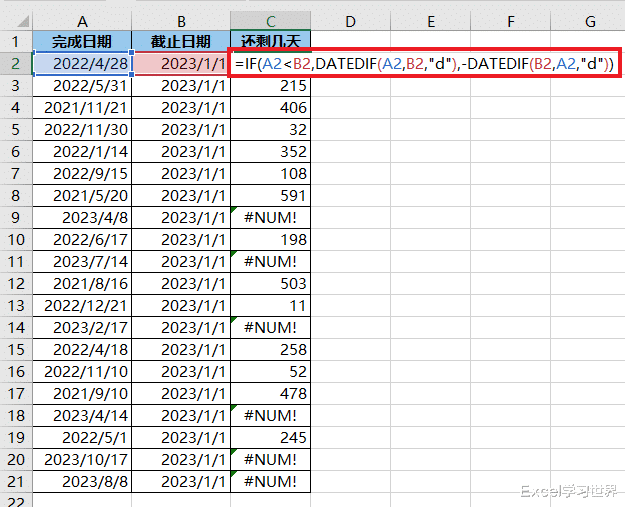
Task: Select cell with date 2021/11/21
Action: [82, 108]
